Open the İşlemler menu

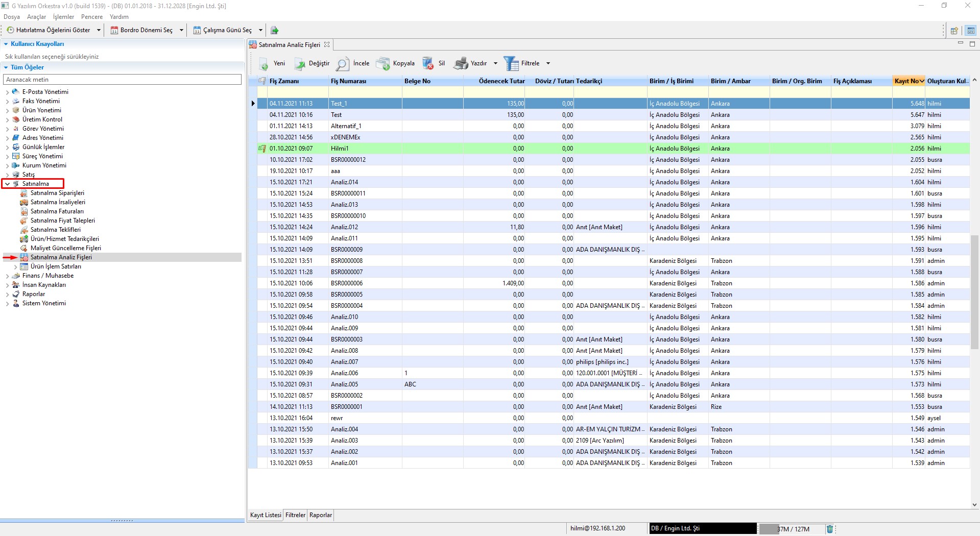pos(63,17)
